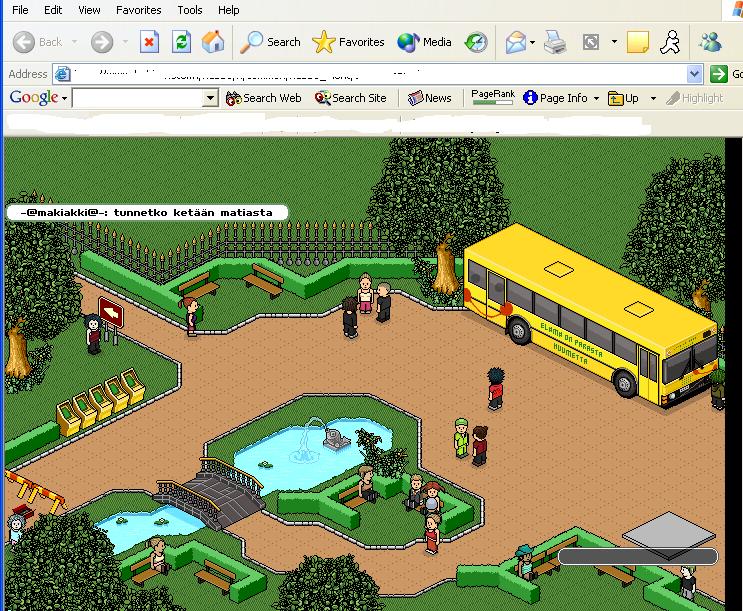This screenshot has width=743, height=611.
Task: Expand the Up button dropdown arrow
Action: [x=653, y=99]
